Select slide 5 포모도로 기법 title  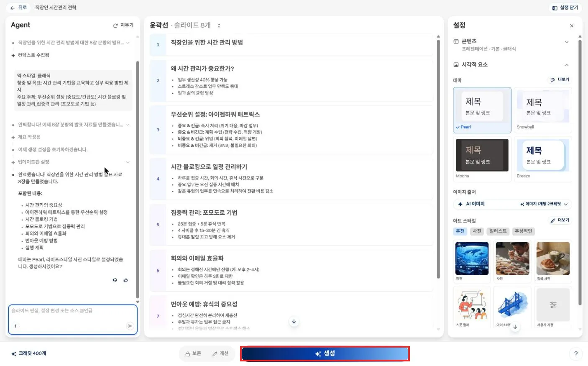[204, 212]
